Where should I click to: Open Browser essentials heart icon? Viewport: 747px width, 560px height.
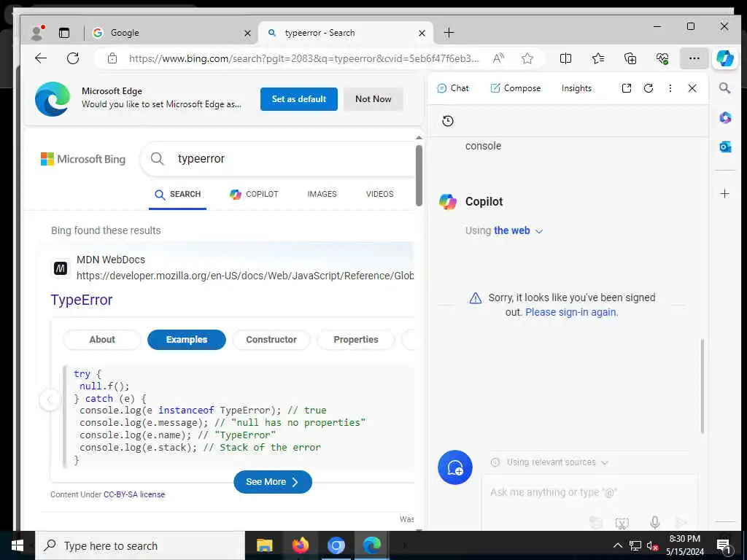click(662, 58)
